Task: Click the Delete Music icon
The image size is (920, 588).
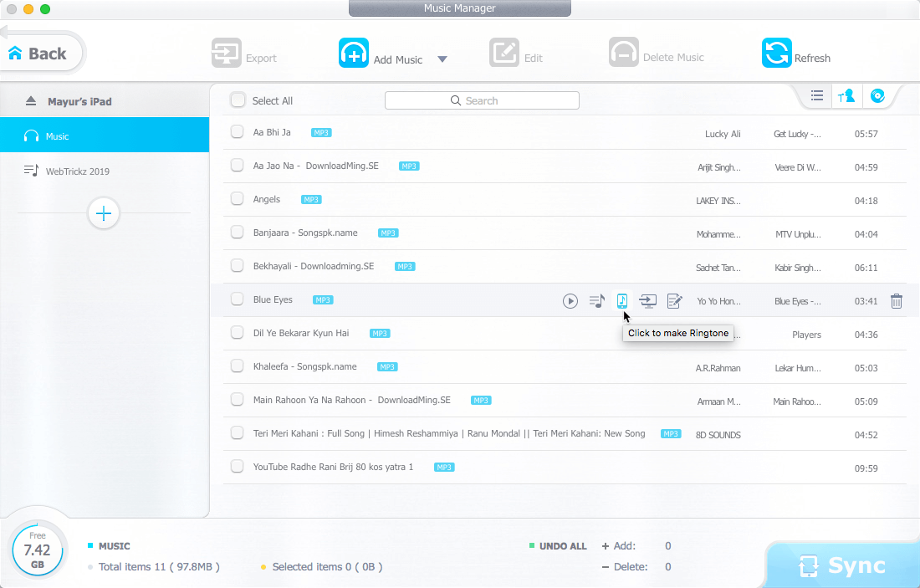Action: click(623, 52)
